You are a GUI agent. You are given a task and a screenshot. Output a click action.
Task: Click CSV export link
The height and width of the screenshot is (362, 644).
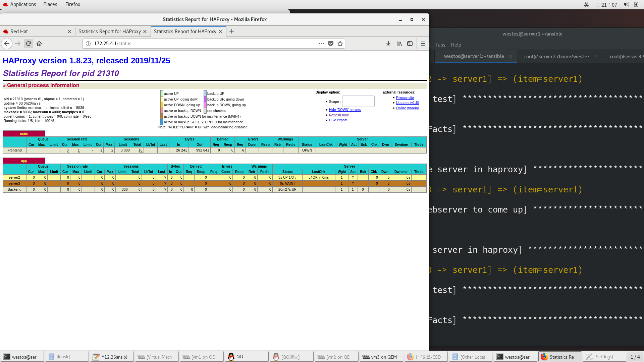338,120
